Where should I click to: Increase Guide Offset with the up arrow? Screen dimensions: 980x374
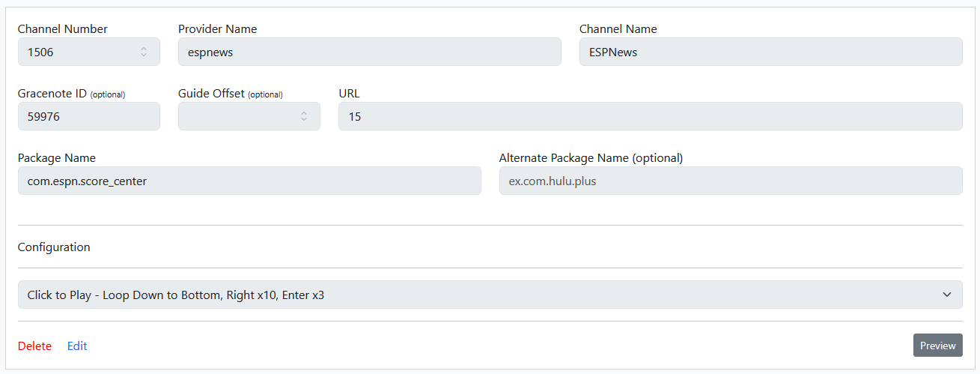coord(304,112)
